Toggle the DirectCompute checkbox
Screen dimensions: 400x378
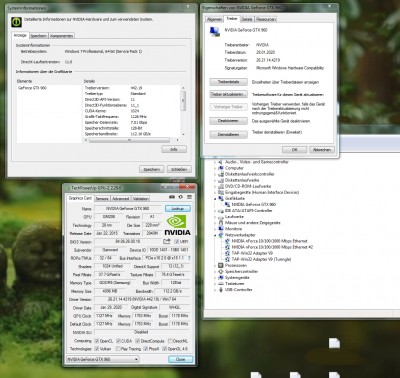[x=138, y=341]
